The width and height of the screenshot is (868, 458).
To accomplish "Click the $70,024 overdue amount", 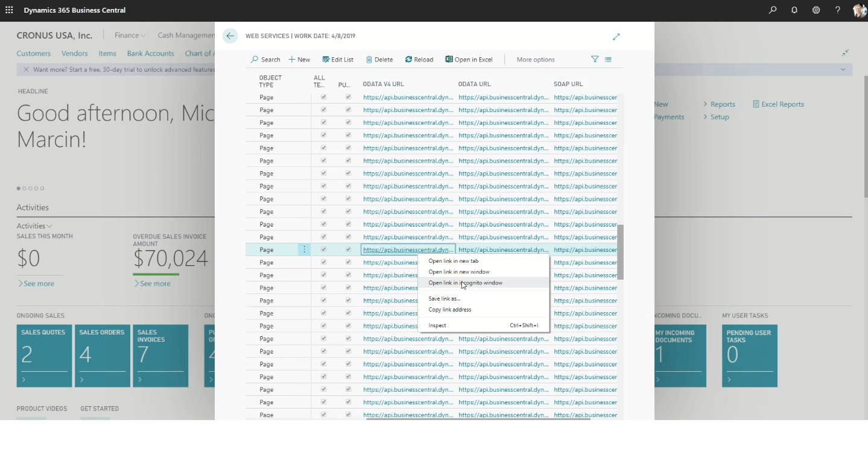I will 171,259.
